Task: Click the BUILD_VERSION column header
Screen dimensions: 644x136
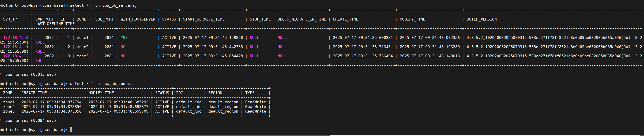Action: 482,19
